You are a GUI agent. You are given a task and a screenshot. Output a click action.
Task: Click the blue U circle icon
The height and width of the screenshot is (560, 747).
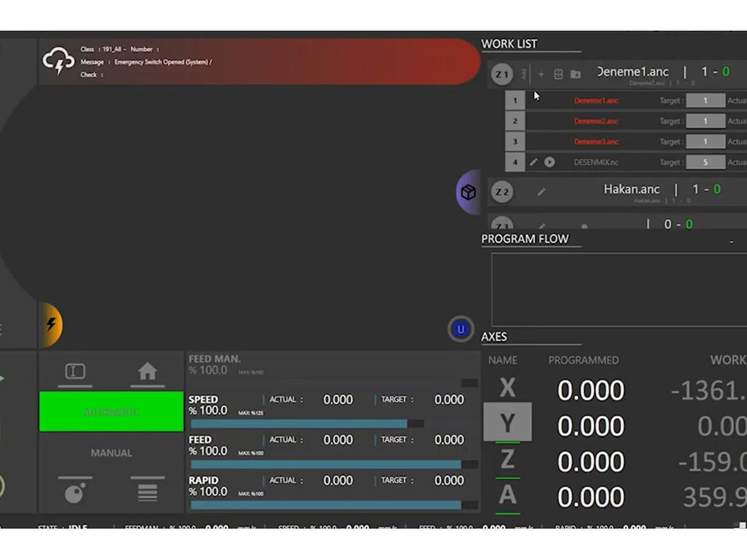(460, 330)
